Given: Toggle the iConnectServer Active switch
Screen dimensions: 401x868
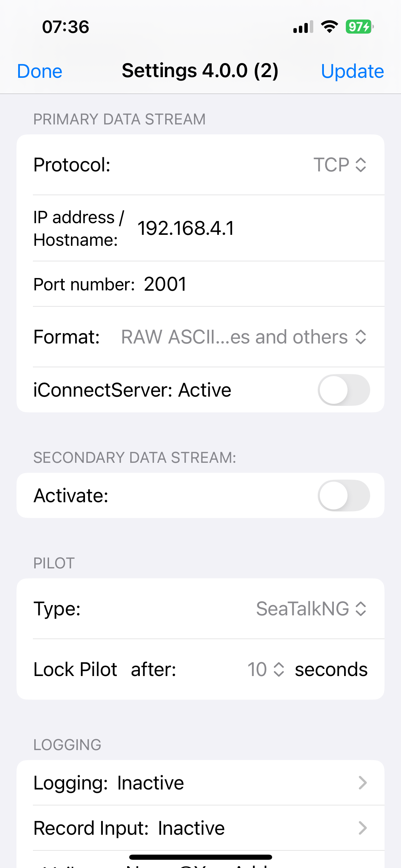Looking at the screenshot, I should (x=344, y=390).
